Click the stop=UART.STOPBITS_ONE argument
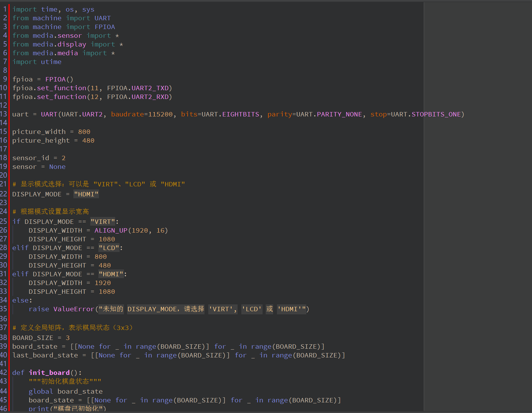The height and width of the screenshot is (413, 532). pos(415,114)
